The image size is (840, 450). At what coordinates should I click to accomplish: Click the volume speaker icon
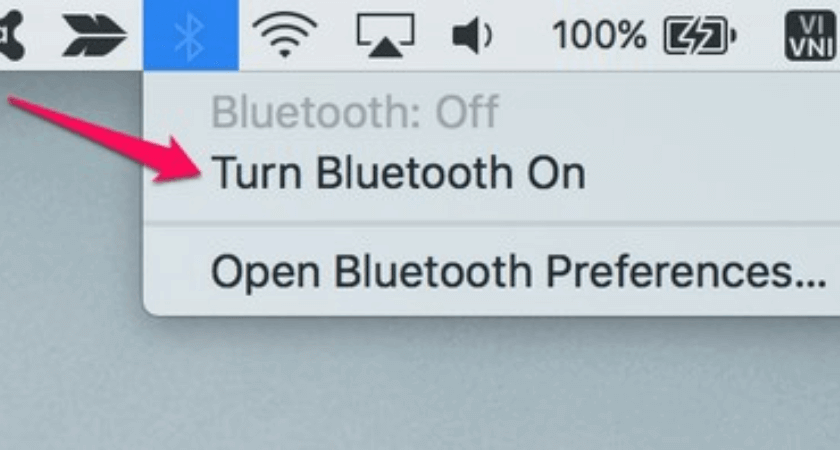472,36
